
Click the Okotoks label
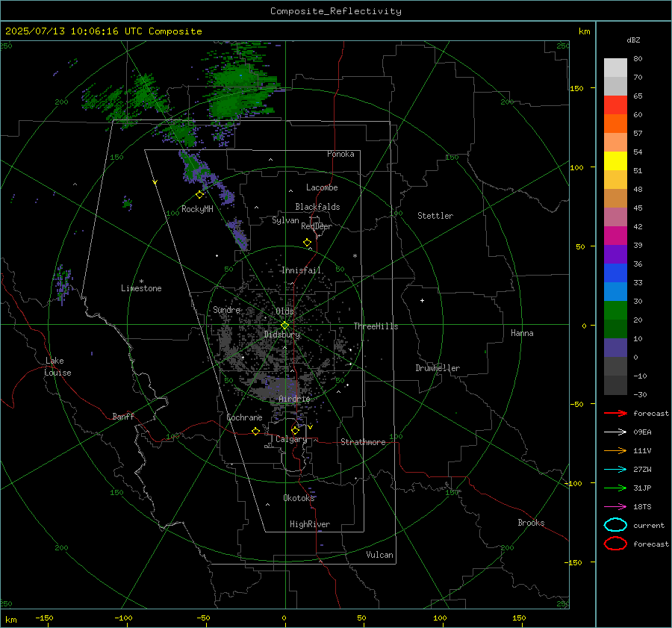(x=299, y=498)
